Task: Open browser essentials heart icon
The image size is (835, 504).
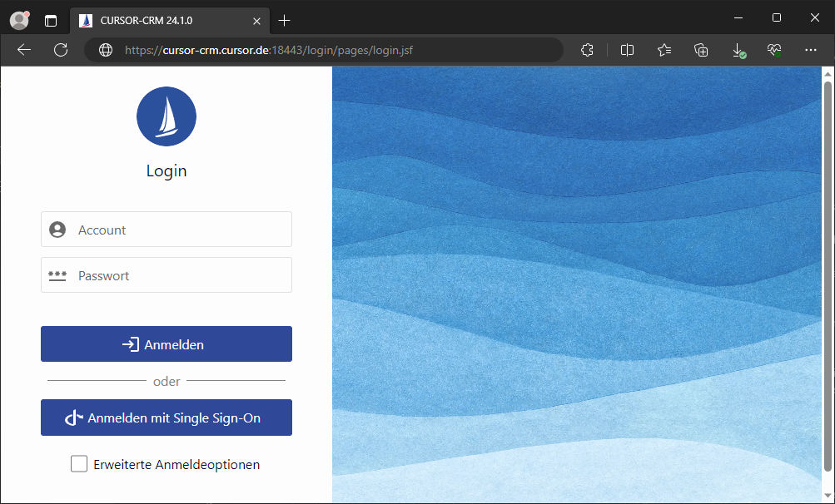Action: [774, 50]
